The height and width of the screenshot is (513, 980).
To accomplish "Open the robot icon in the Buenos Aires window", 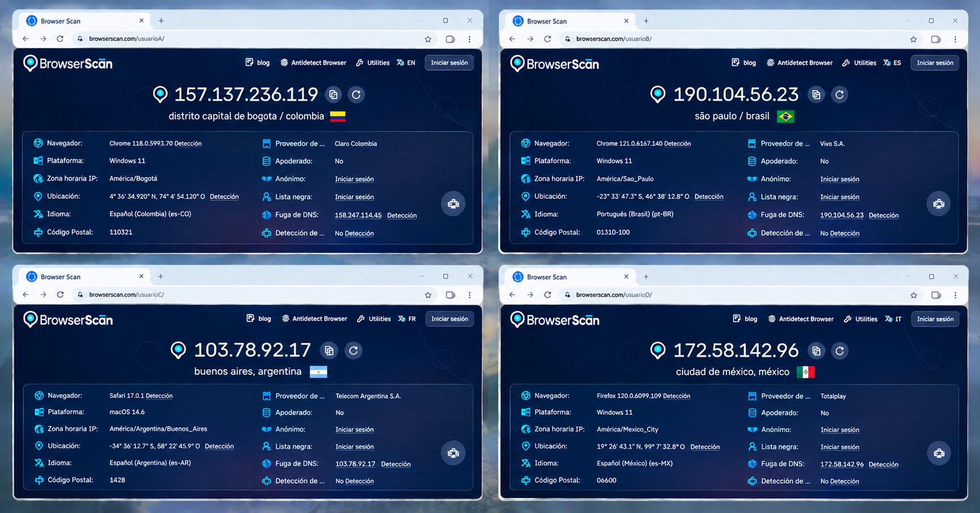I will coord(453,453).
